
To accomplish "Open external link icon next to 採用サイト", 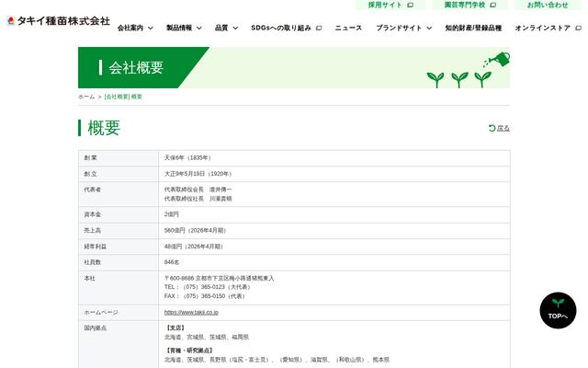I will pos(411,6).
